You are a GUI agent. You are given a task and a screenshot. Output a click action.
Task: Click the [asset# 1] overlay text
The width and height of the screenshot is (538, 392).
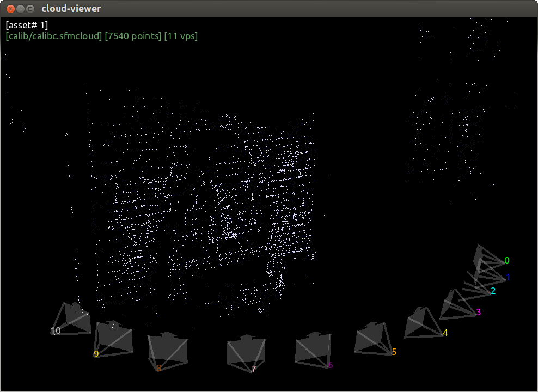(x=27, y=25)
